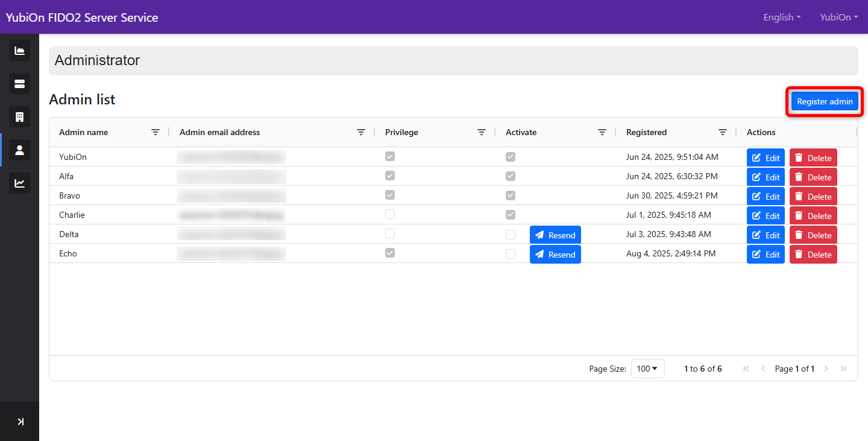Viewport: 868px width, 441px height.
Task: Open the Admin name column filter
Action: coord(156,132)
